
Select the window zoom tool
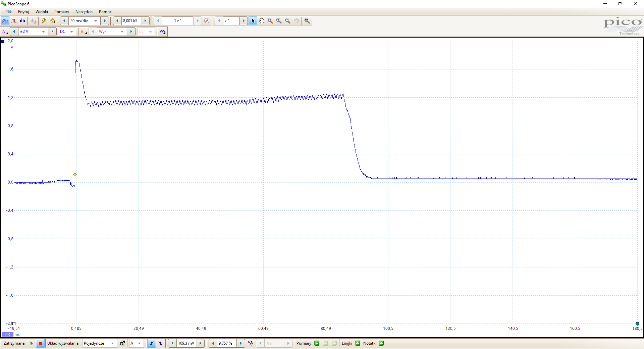coord(270,21)
